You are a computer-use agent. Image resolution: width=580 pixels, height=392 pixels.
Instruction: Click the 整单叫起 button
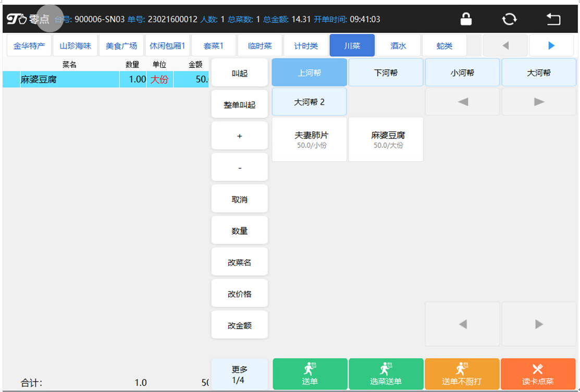[239, 105]
